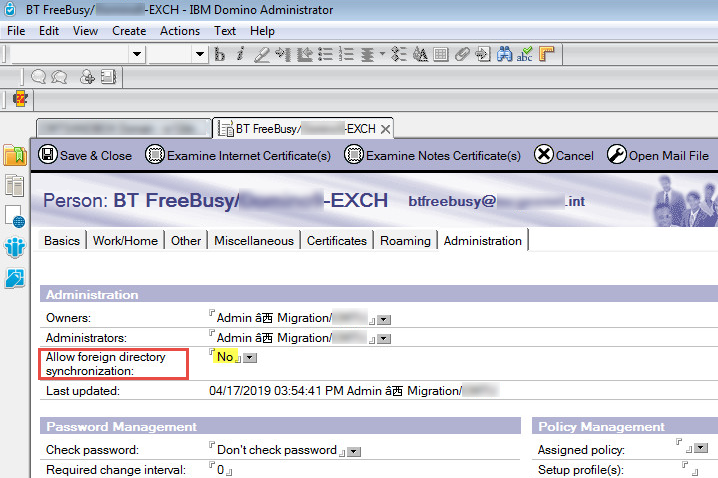Click Examine Notes Certificate(s)
This screenshot has height=478, width=718.
[433, 155]
